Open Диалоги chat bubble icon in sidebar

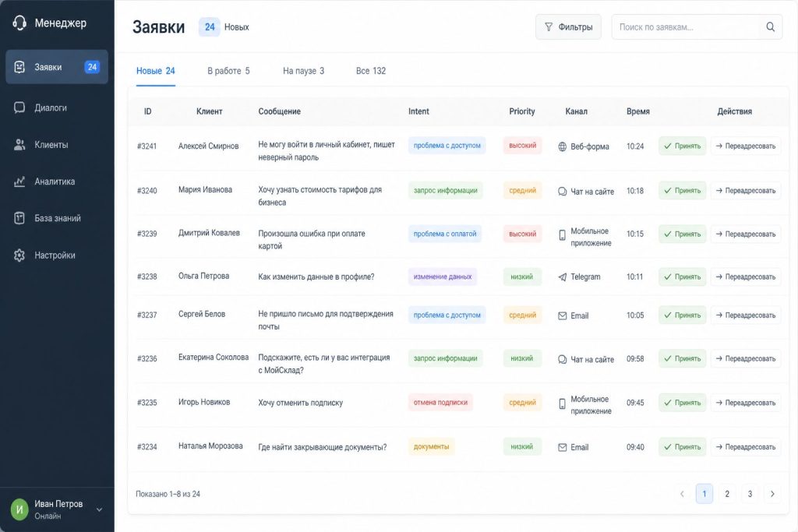19,107
